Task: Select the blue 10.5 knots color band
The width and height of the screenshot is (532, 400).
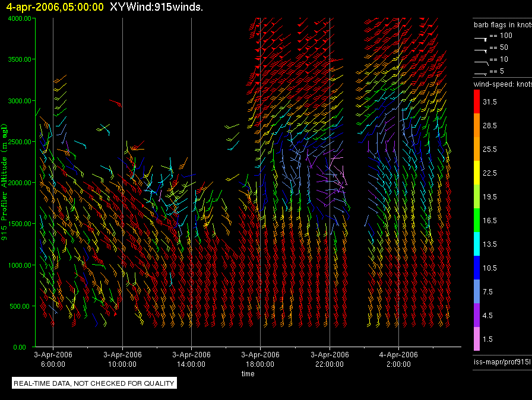Action: [x=477, y=268]
